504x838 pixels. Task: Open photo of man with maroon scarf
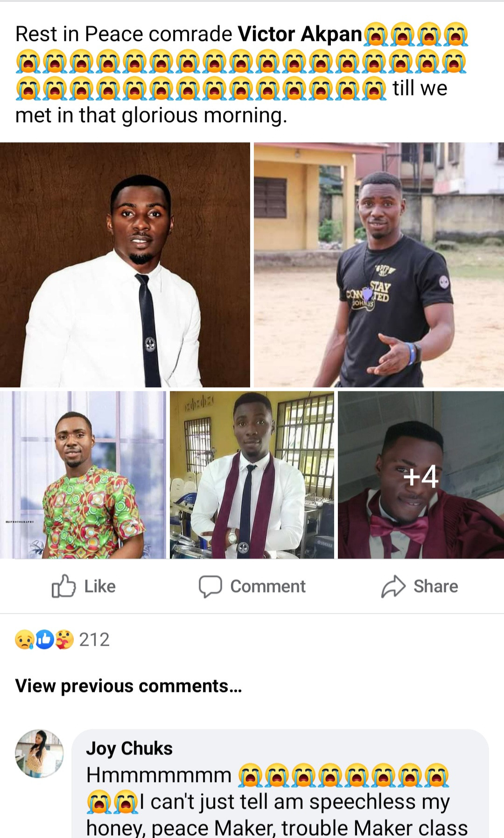252,475
